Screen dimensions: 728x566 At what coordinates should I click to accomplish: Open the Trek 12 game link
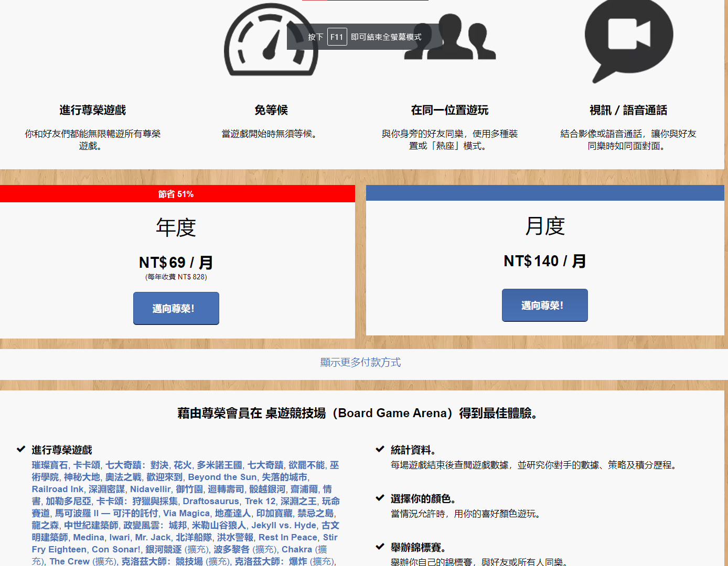tap(260, 501)
